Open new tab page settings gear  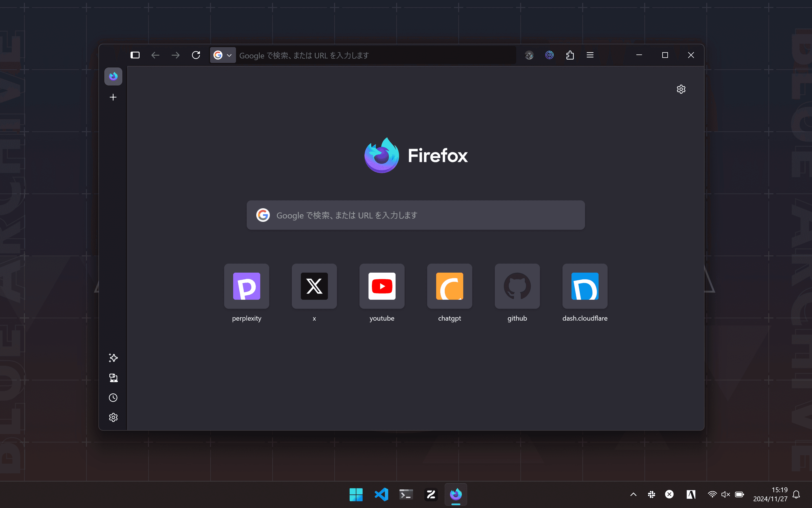point(681,89)
